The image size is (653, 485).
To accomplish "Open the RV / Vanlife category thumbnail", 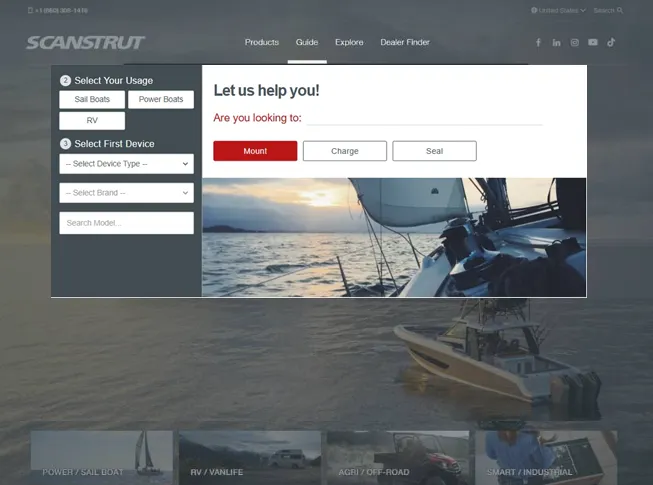I will pyautogui.click(x=250, y=458).
